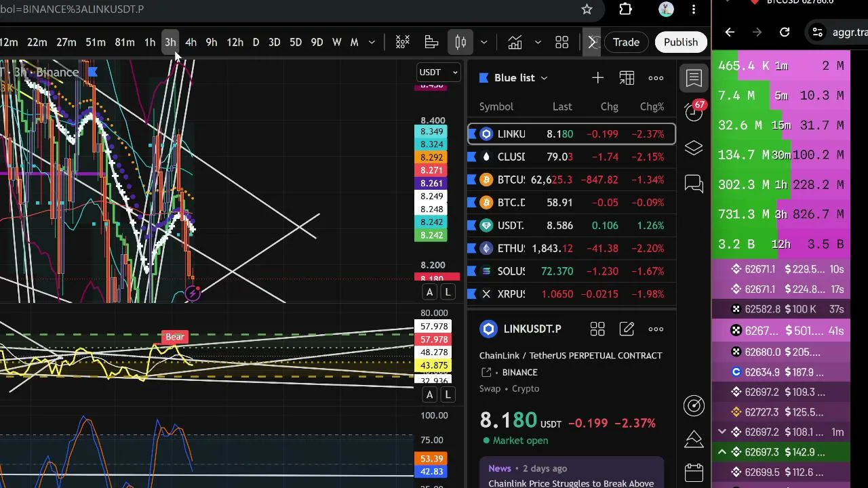Select the 22m timeframe

click(x=37, y=43)
